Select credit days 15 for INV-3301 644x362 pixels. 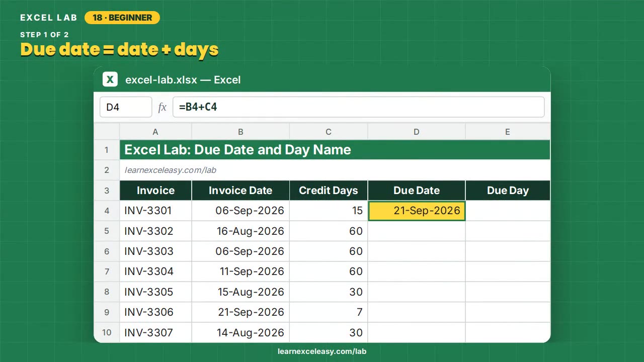[x=329, y=211]
